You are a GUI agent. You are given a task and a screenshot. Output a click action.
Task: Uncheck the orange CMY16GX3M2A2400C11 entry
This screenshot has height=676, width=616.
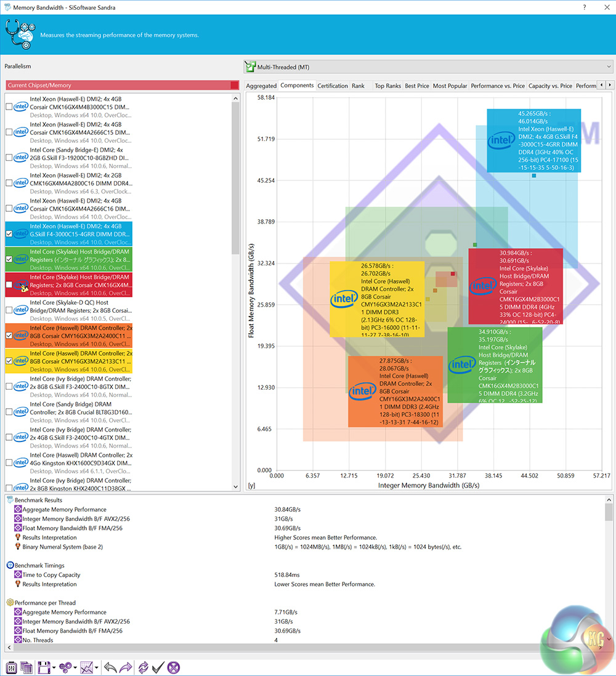coord(9,336)
